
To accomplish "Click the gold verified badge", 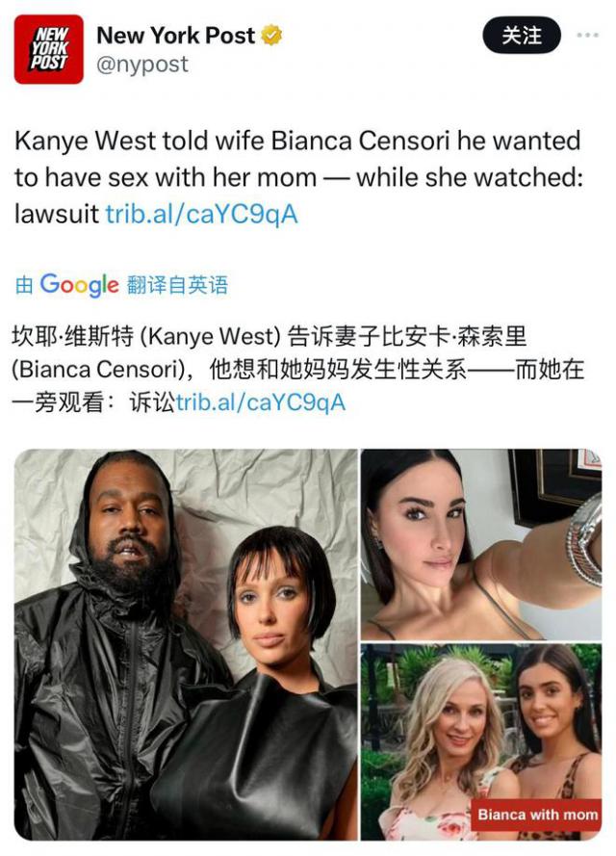I will coord(271,36).
